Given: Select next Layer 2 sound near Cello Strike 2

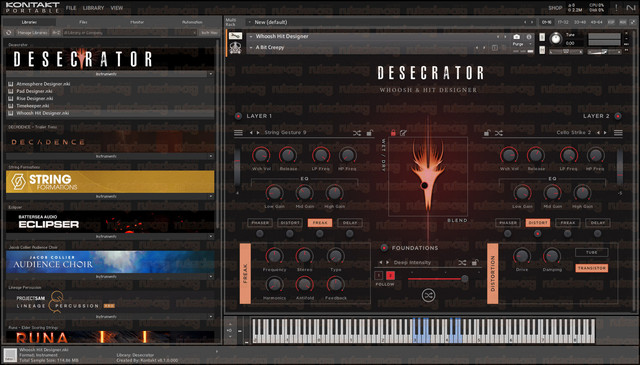Looking at the screenshot, I should tap(605, 133).
